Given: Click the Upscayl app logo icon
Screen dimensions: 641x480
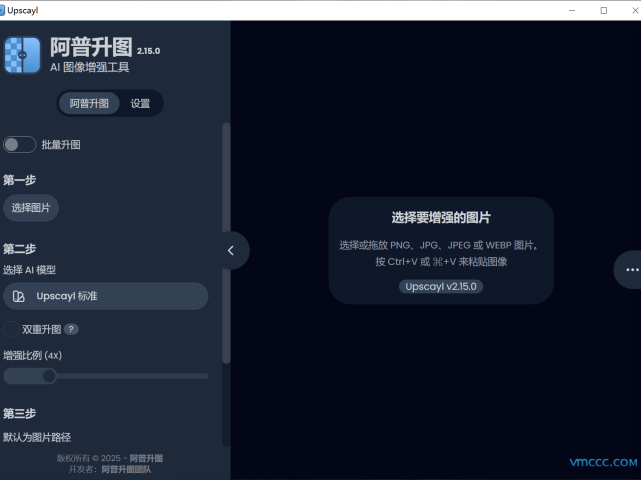Looking at the screenshot, I should click(x=22, y=55).
